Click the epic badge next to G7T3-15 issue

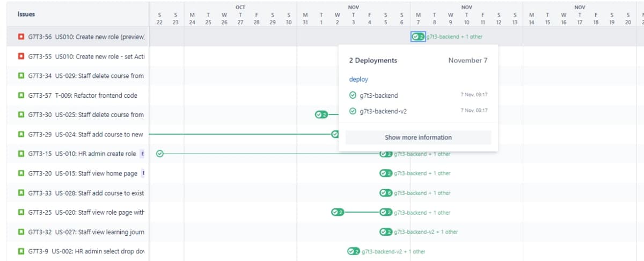[142, 154]
